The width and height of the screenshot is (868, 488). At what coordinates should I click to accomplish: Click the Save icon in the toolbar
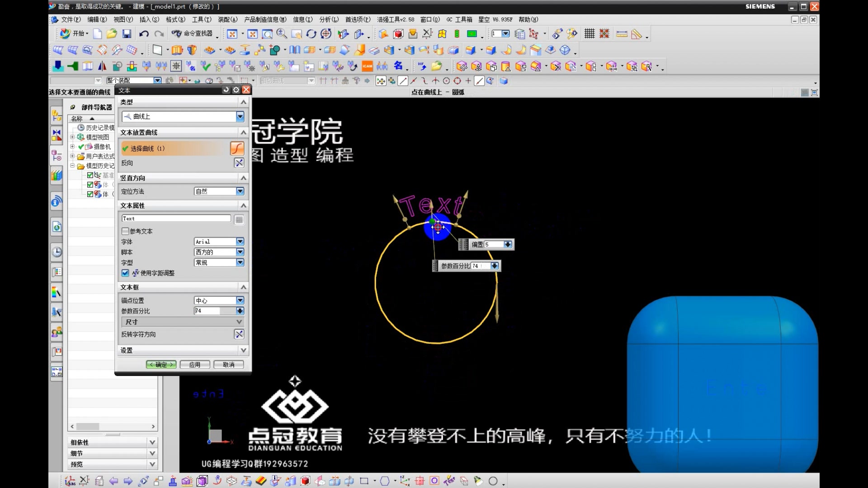pos(127,33)
